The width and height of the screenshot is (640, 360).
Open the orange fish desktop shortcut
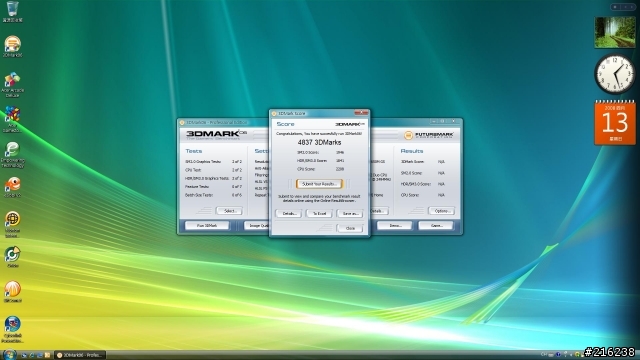click(12, 187)
